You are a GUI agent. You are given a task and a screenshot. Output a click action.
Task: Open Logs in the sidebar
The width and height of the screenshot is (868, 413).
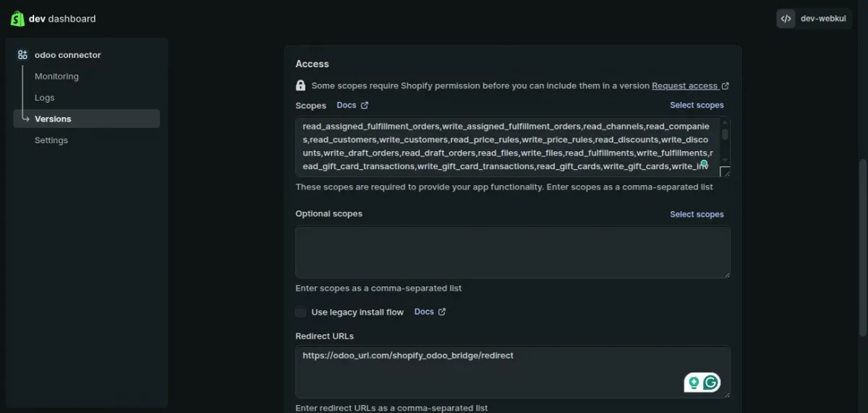coord(45,98)
